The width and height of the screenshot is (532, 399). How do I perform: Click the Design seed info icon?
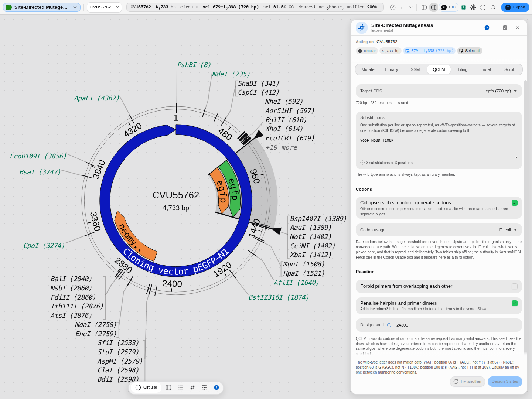pos(389,325)
